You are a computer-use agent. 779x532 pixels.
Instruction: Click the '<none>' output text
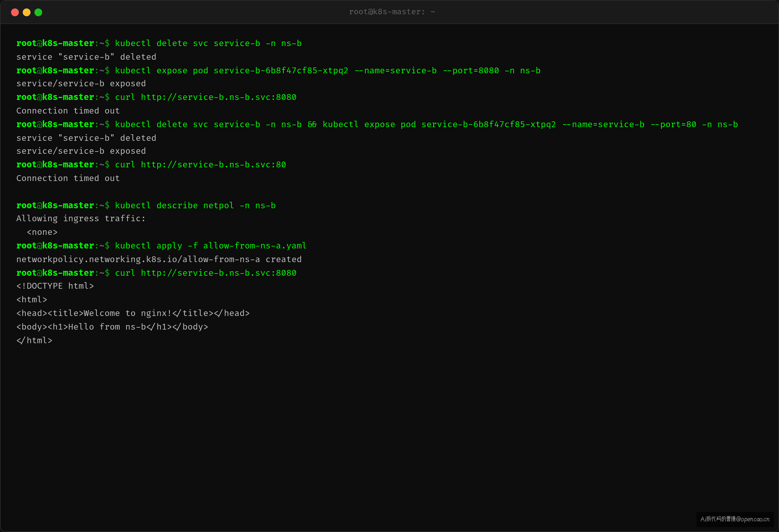[x=42, y=233]
